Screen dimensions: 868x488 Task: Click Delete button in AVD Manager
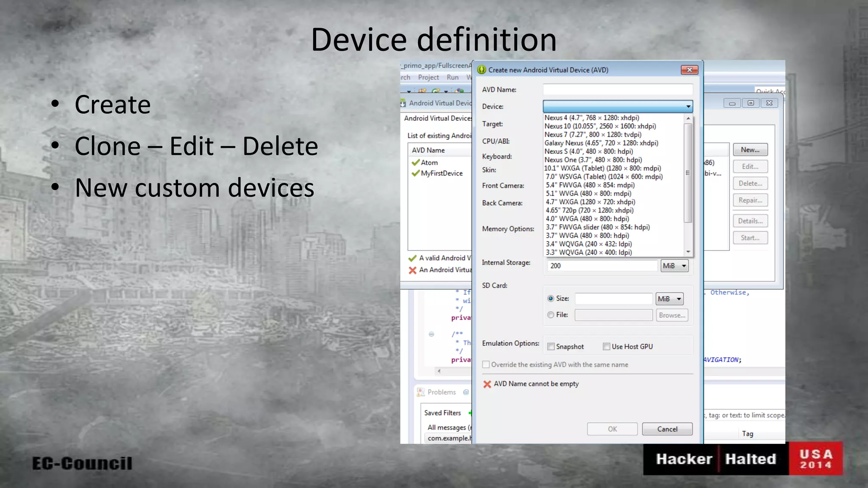point(750,183)
